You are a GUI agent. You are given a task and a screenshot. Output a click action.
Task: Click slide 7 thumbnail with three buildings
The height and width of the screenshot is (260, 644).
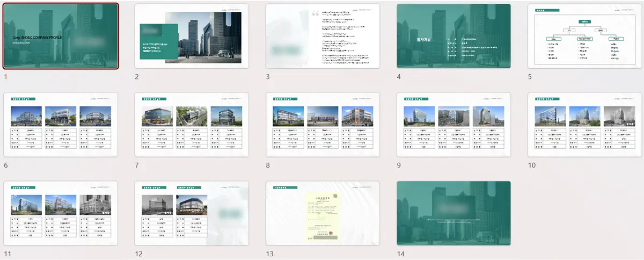[192, 125]
